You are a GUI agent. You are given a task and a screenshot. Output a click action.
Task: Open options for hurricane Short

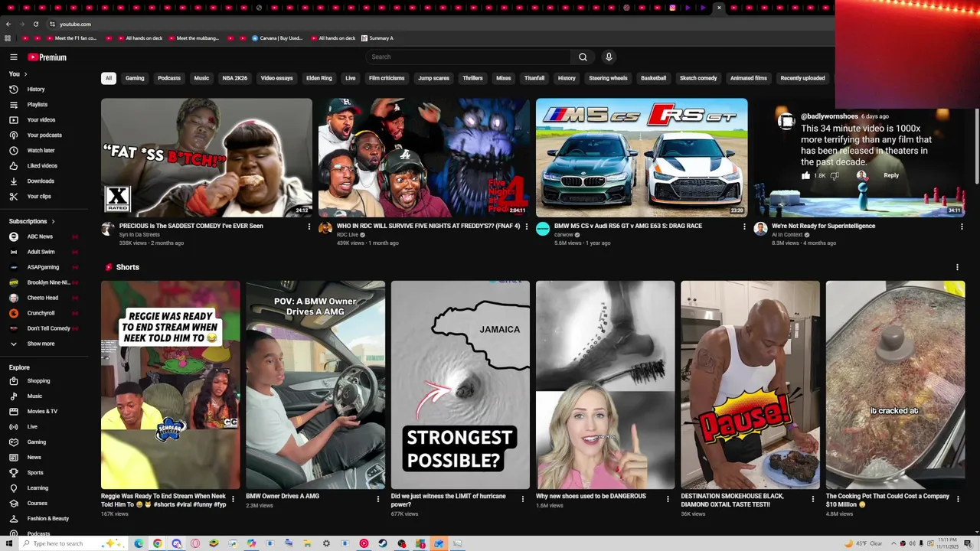(x=523, y=499)
